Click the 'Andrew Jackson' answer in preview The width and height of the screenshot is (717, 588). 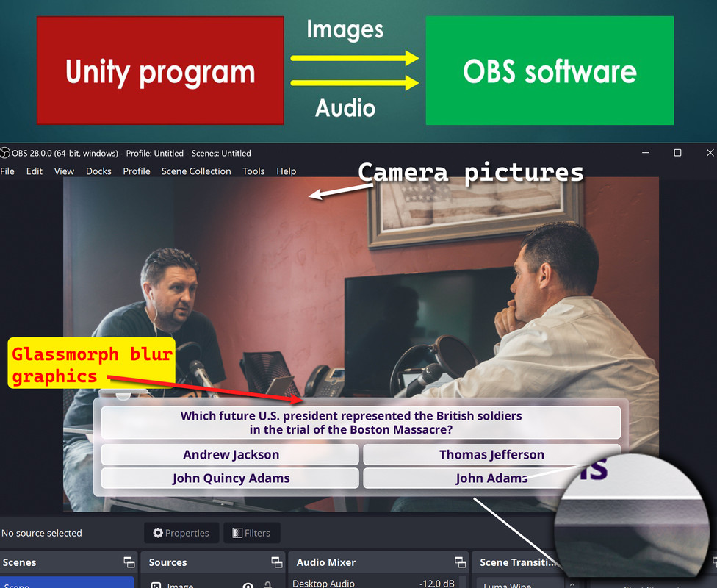[230, 454]
